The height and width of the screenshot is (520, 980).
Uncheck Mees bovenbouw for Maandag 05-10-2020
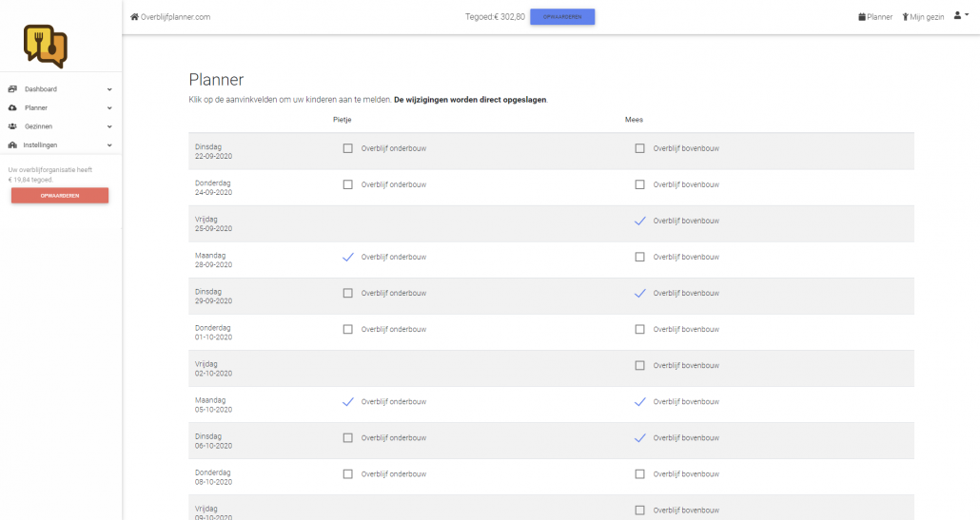click(x=639, y=402)
